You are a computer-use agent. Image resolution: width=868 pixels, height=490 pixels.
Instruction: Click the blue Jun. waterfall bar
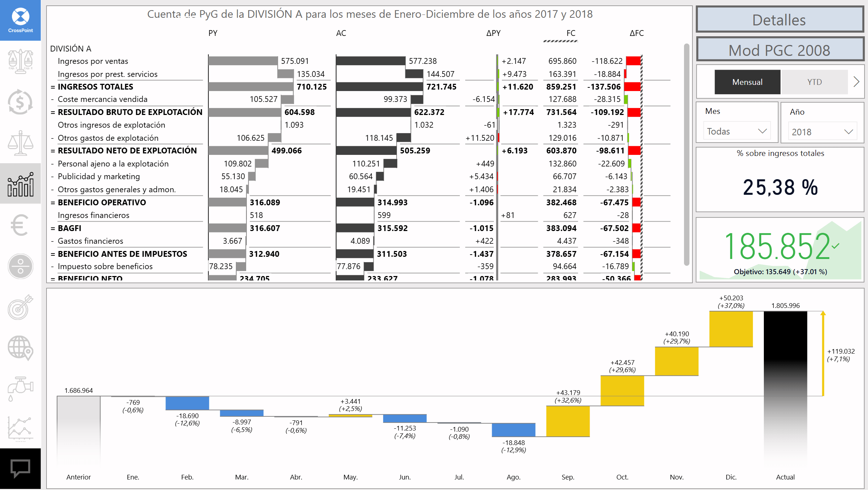tap(405, 419)
